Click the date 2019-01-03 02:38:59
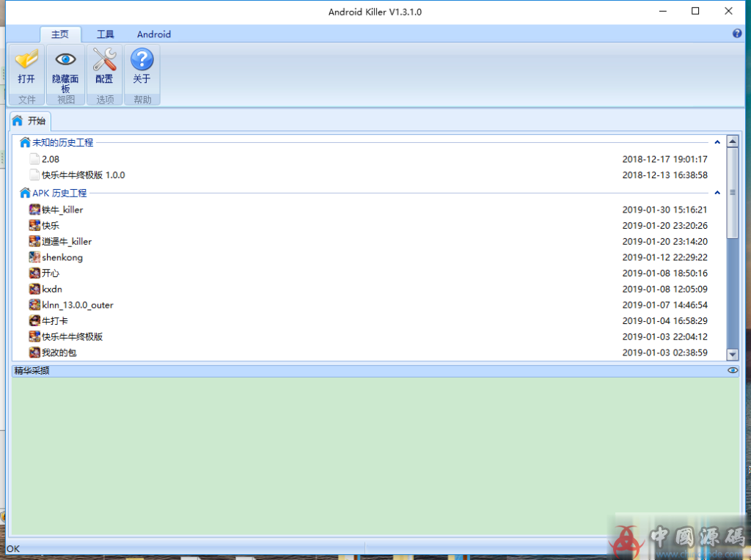The width and height of the screenshot is (751, 560). (664, 353)
